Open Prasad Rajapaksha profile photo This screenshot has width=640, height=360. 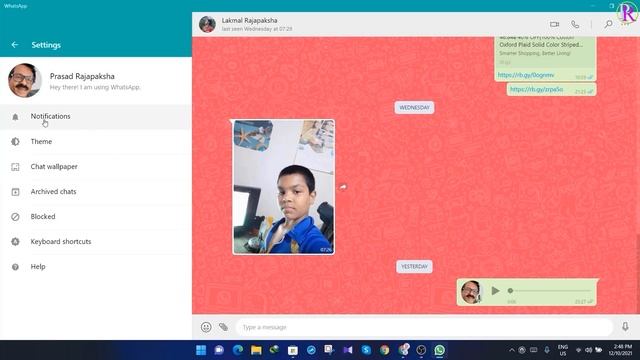(25, 80)
